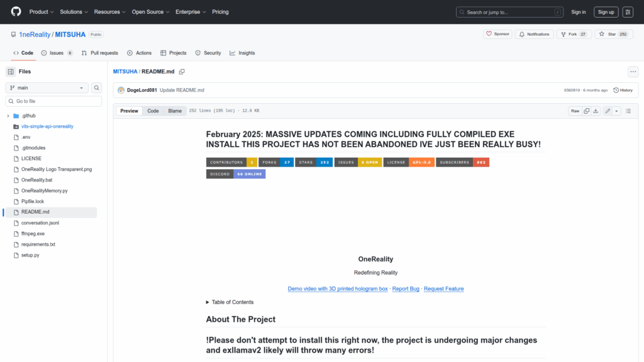Open requirements.txt file
The width and height of the screenshot is (644, 362).
38,244
